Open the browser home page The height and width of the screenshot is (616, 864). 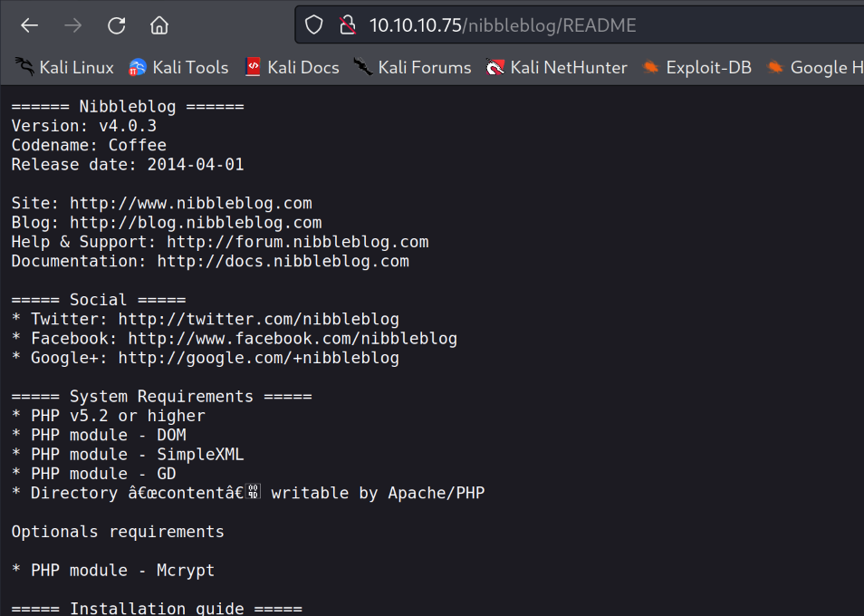tap(159, 25)
